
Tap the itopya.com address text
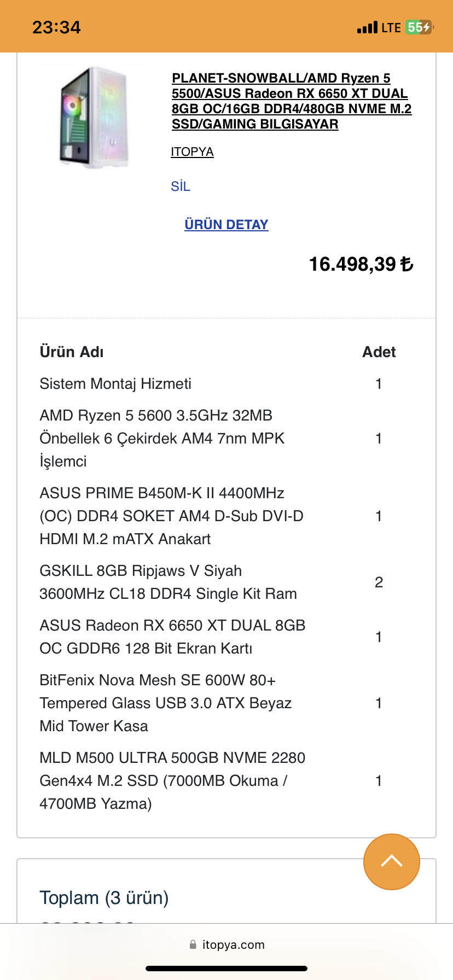click(234, 944)
